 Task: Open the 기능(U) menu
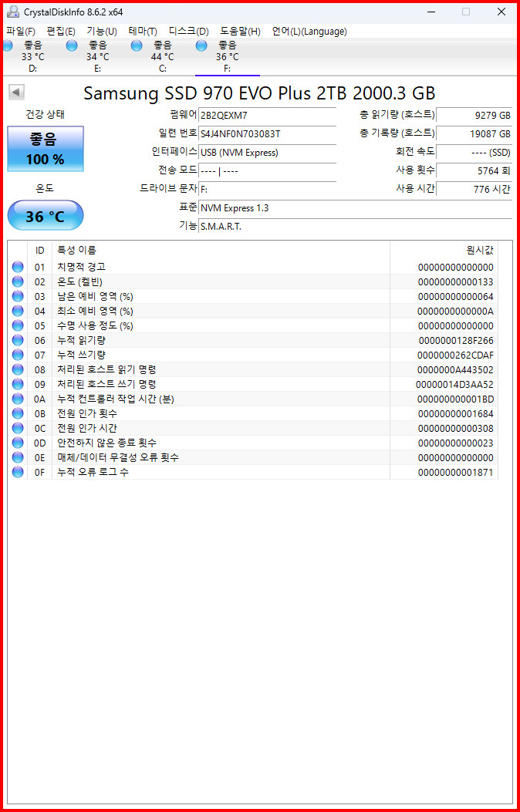tap(102, 31)
